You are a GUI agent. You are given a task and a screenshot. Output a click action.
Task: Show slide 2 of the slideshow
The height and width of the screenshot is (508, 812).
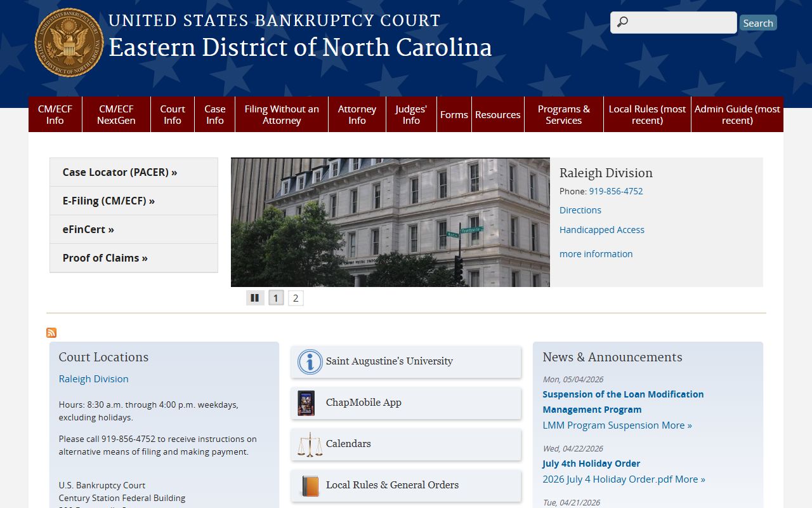(296, 298)
